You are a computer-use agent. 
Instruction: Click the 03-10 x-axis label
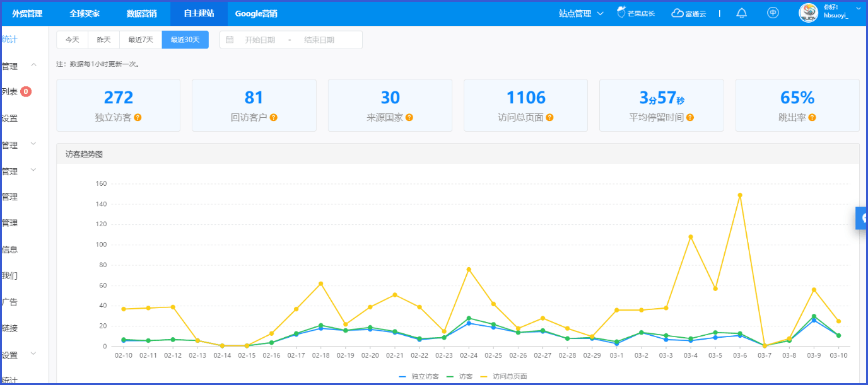838,355
